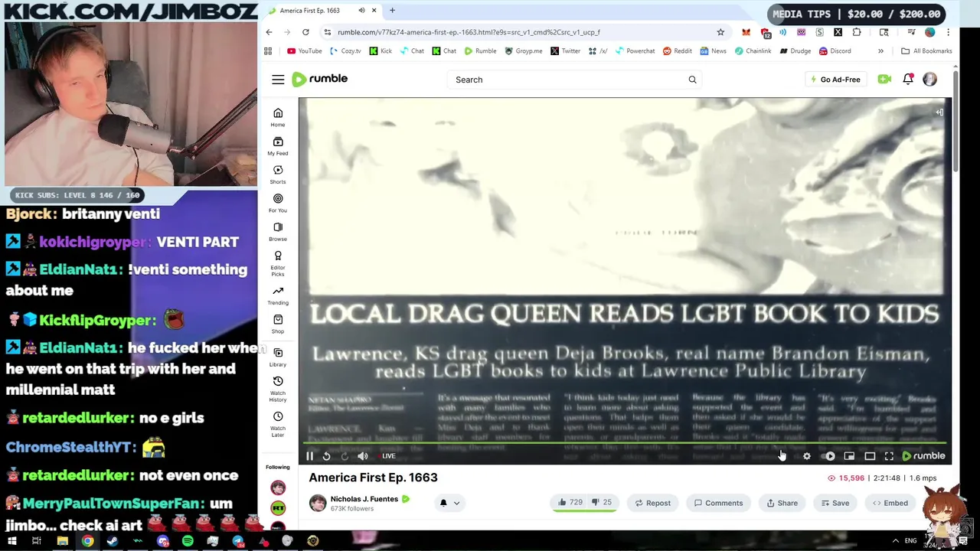Open Spotify from taskbar
This screenshot has width=980, height=551.
(x=188, y=541)
